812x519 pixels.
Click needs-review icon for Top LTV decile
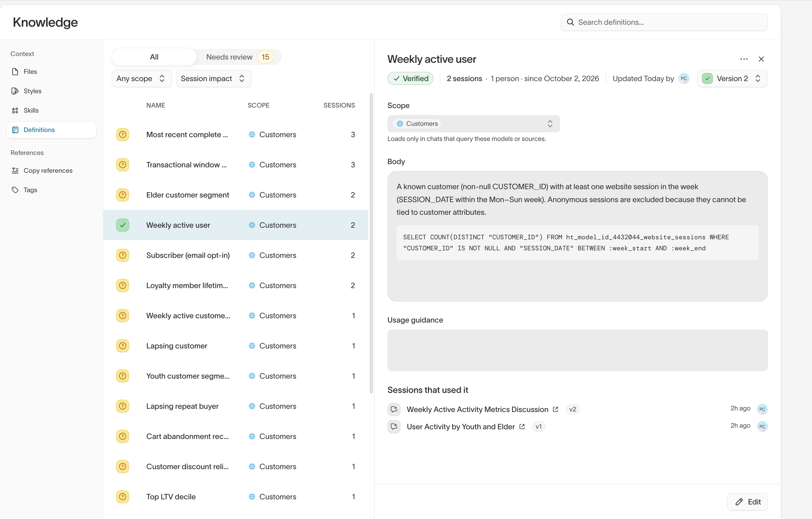(x=122, y=497)
